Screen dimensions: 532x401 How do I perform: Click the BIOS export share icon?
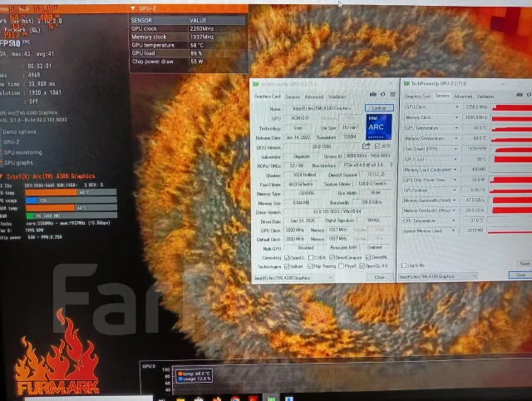366,146
